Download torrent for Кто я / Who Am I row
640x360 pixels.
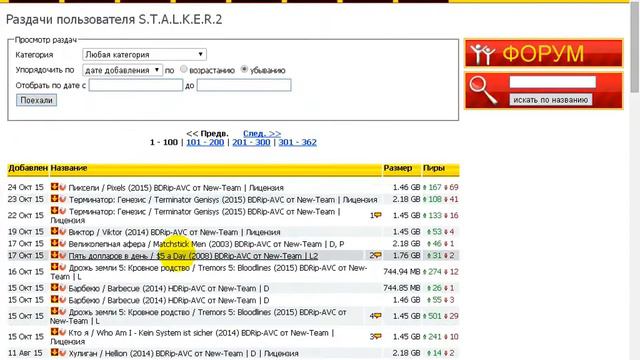[54, 332]
